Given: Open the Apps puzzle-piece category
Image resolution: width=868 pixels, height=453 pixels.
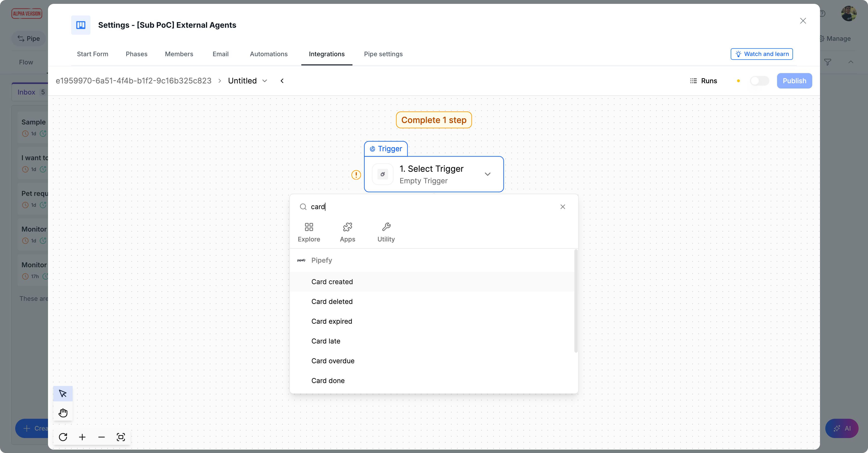Looking at the screenshot, I should [347, 232].
